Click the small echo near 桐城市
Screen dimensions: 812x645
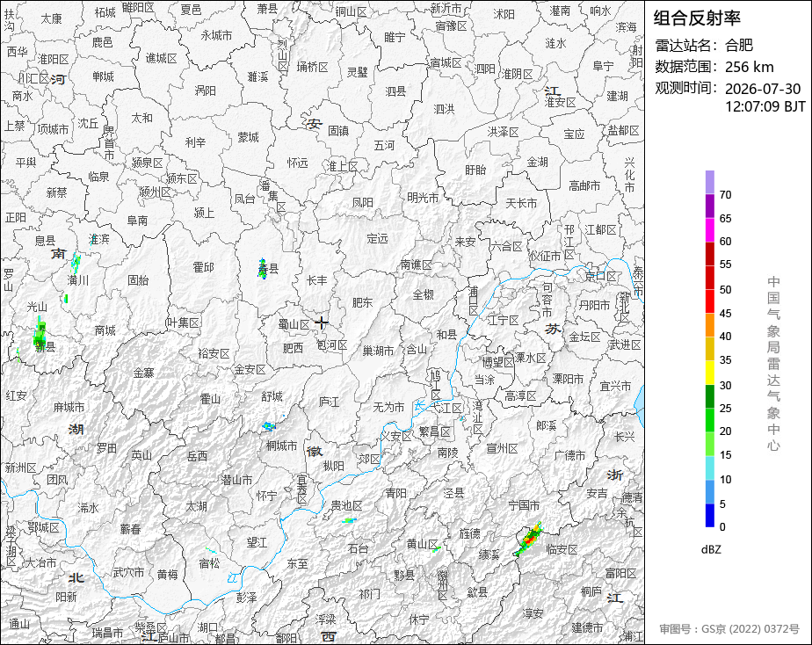click(268, 426)
